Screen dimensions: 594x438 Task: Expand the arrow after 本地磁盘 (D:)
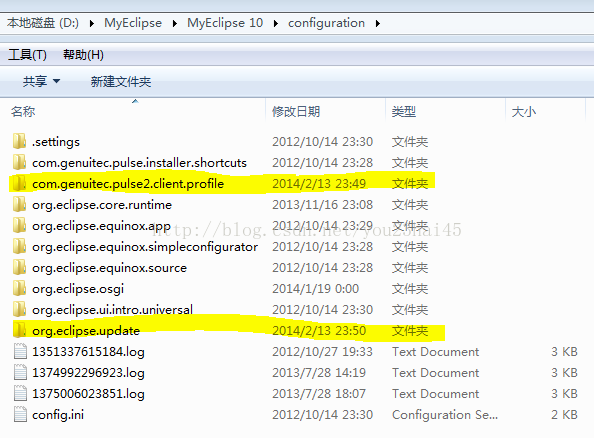coord(92,23)
